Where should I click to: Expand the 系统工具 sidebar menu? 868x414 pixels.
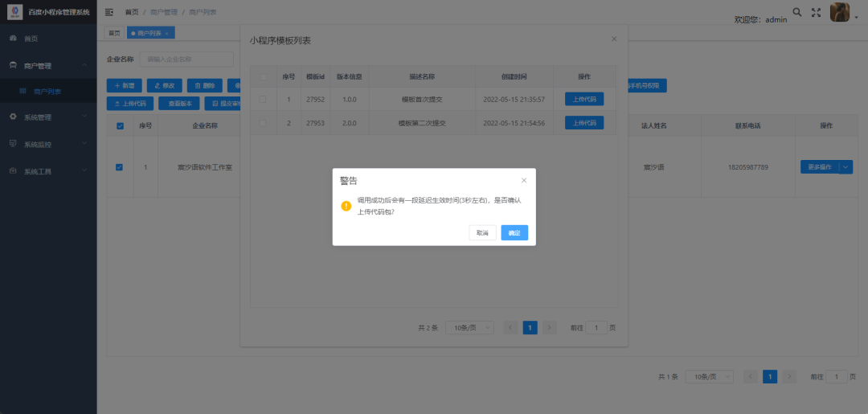point(48,171)
